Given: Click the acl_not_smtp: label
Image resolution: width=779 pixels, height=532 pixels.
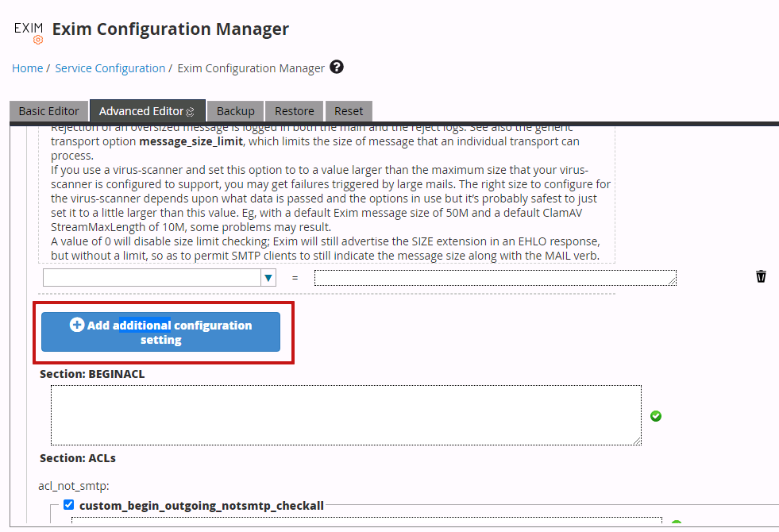Looking at the screenshot, I should (x=74, y=486).
